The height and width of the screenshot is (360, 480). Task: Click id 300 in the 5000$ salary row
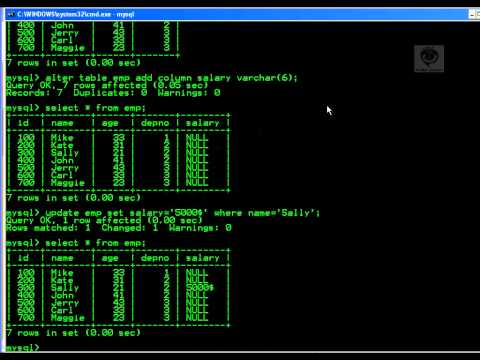pos(26,288)
